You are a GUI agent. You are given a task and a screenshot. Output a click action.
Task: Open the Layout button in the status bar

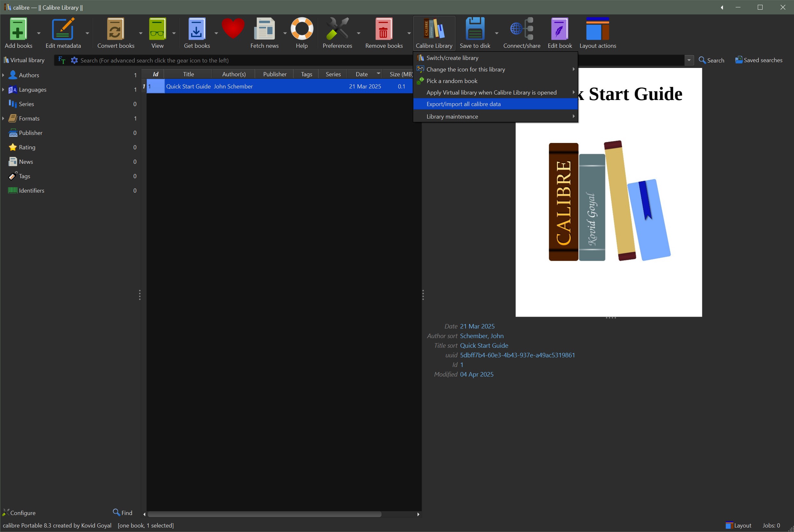(x=738, y=525)
